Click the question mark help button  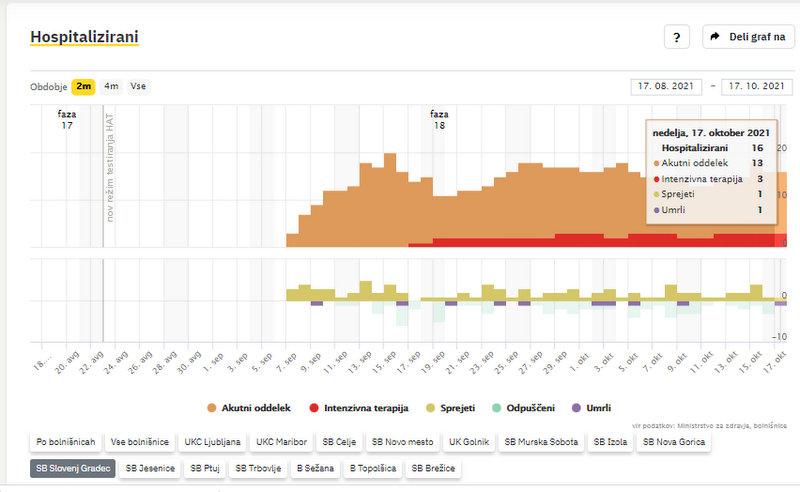click(677, 37)
